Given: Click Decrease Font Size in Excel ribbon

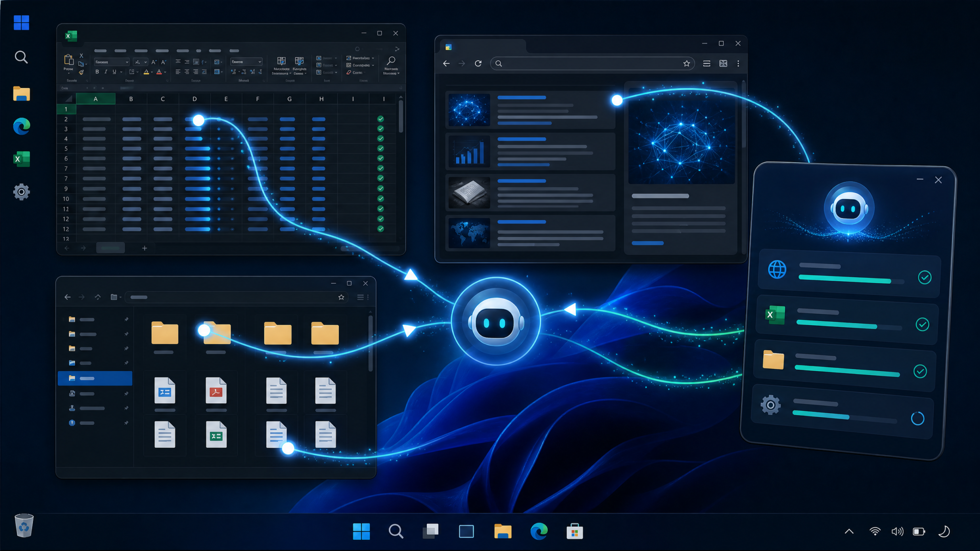Looking at the screenshot, I should [x=164, y=62].
